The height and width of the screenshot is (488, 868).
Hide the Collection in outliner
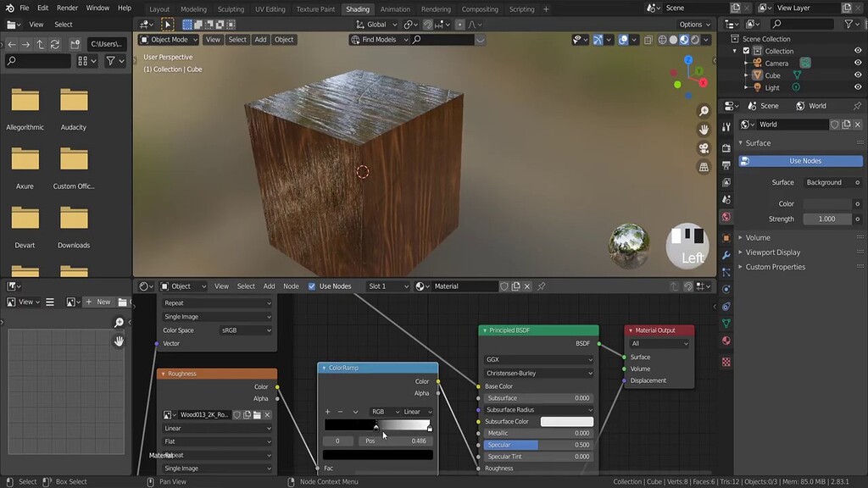pyautogui.click(x=858, y=51)
